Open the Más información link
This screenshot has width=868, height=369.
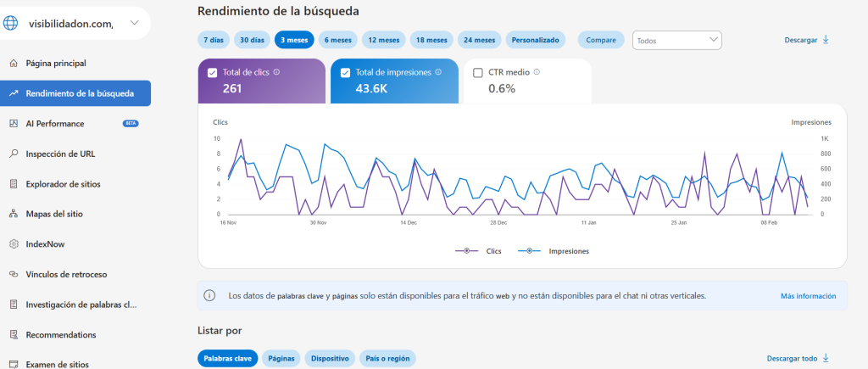tap(808, 296)
